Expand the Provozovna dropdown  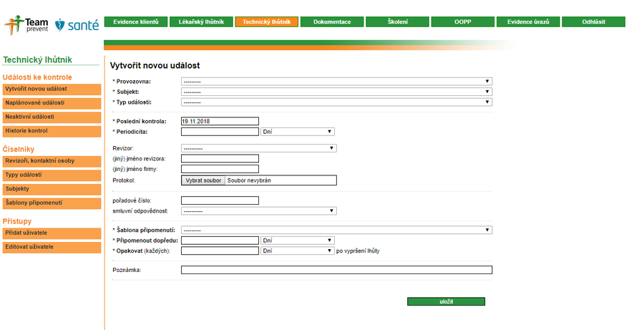(336, 82)
